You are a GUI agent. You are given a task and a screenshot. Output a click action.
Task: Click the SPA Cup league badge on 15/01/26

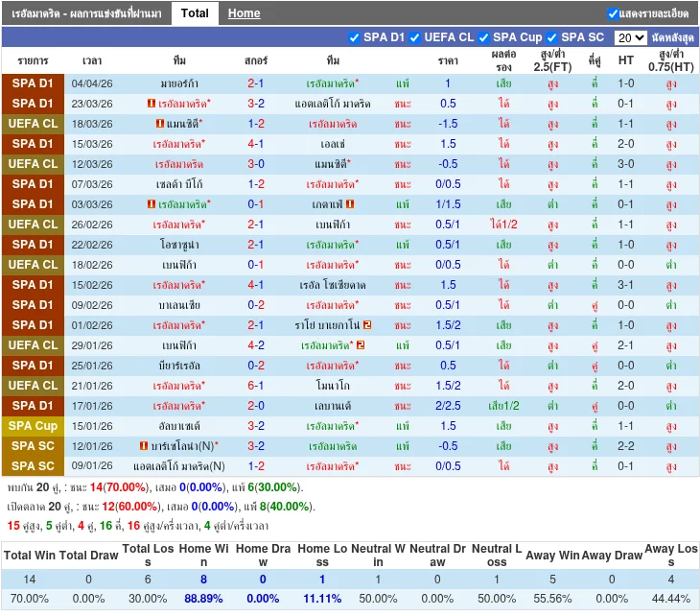click(x=33, y=426)
